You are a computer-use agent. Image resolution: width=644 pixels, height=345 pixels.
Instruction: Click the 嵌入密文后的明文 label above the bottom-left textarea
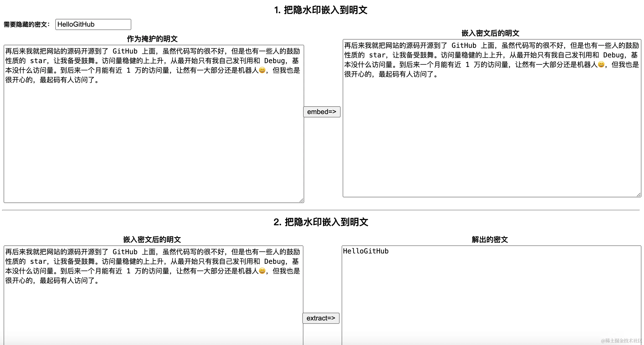[152, 239]
